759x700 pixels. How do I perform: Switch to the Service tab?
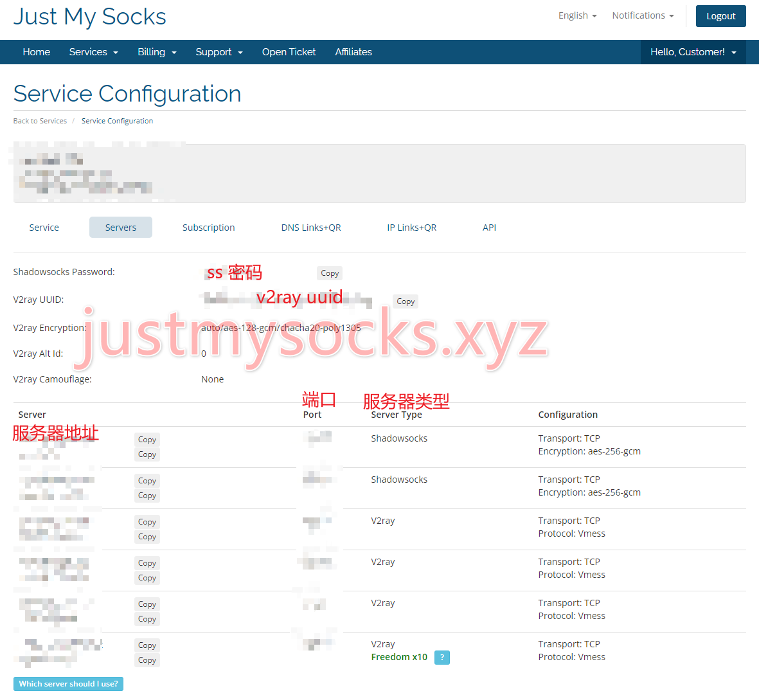tap(44, 228)
